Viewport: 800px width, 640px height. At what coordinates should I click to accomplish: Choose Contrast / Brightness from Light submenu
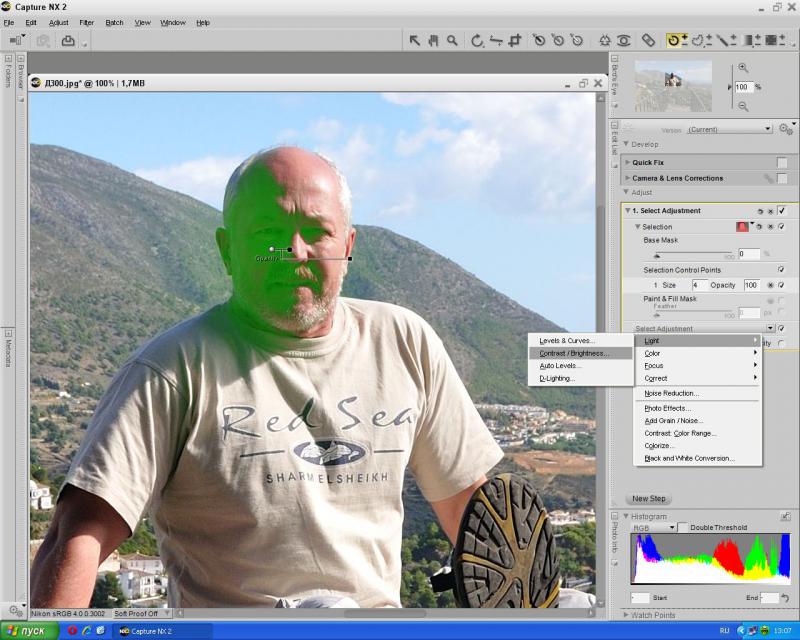point(580,353)
